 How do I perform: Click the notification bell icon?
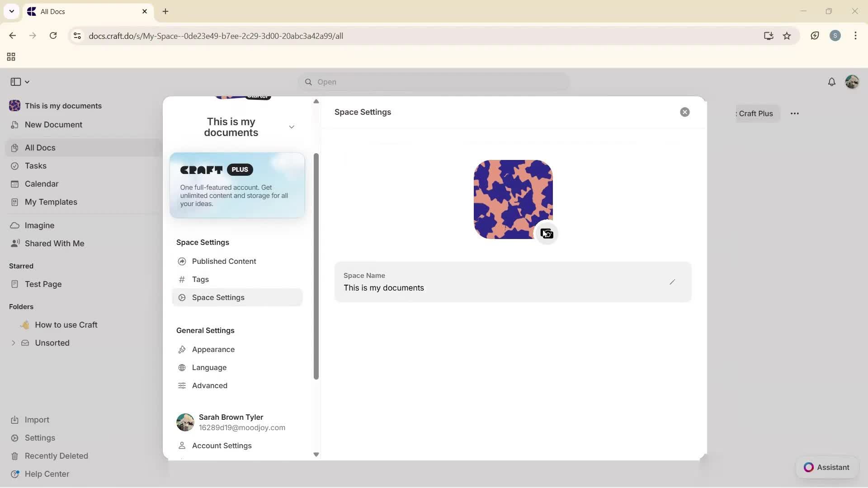pyautogui.click(x=832, y=82)
